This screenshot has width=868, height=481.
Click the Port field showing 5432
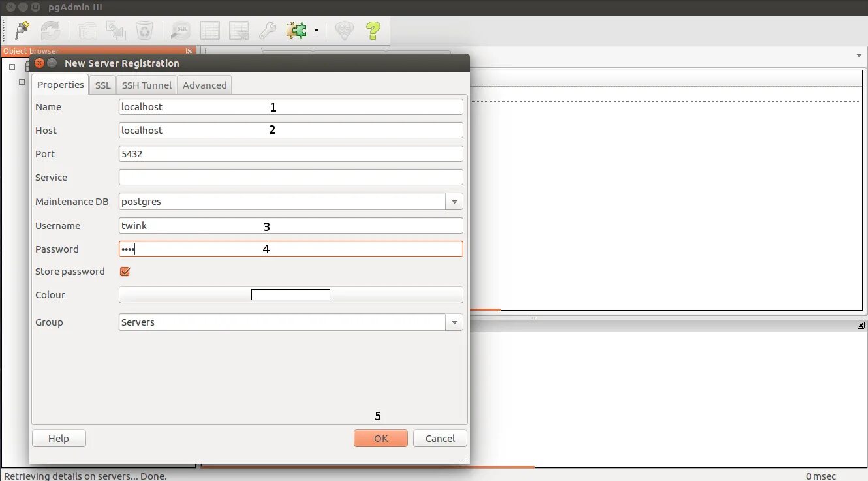pyautogui.click(x=291, y=153)
